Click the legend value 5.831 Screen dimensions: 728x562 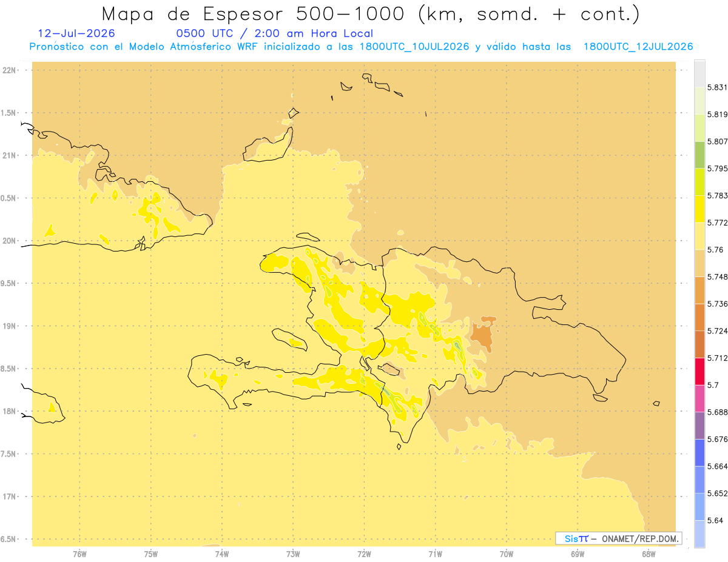point(718,87)
